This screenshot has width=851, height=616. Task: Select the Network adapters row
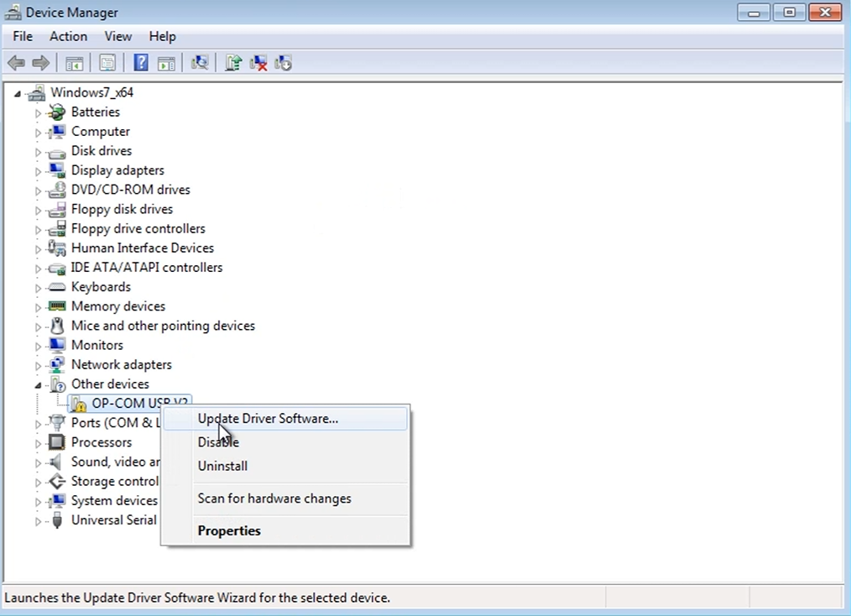point(122,365)
